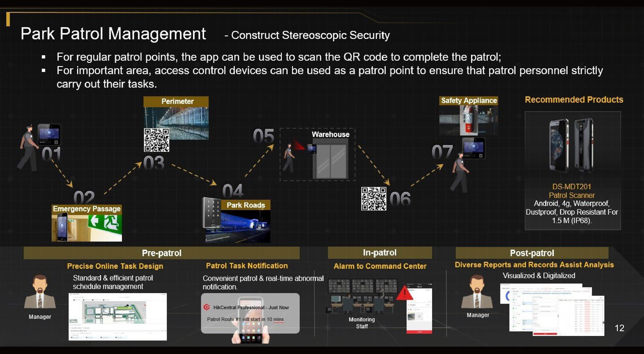This screenshot has width=644, height=354.
Task: Click the QR code beside Perimeter photo
Action: (157, 140)
